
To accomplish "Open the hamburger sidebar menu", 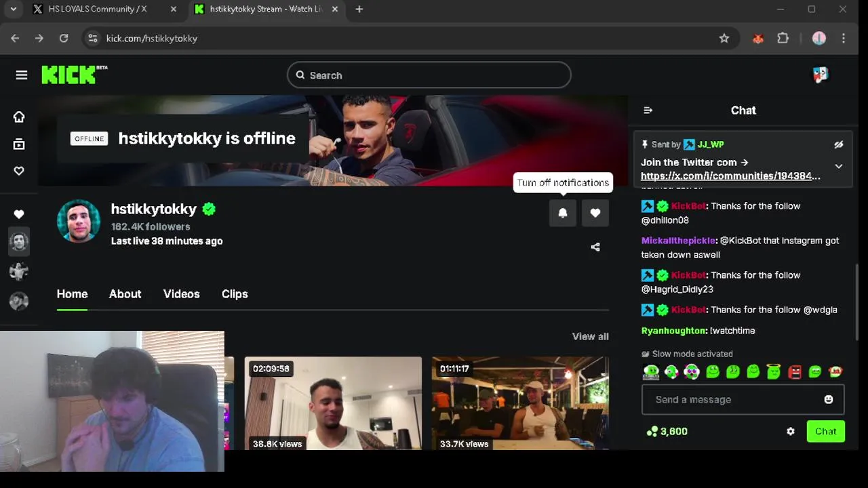I will pyautogui.click(x=22, y=75).
